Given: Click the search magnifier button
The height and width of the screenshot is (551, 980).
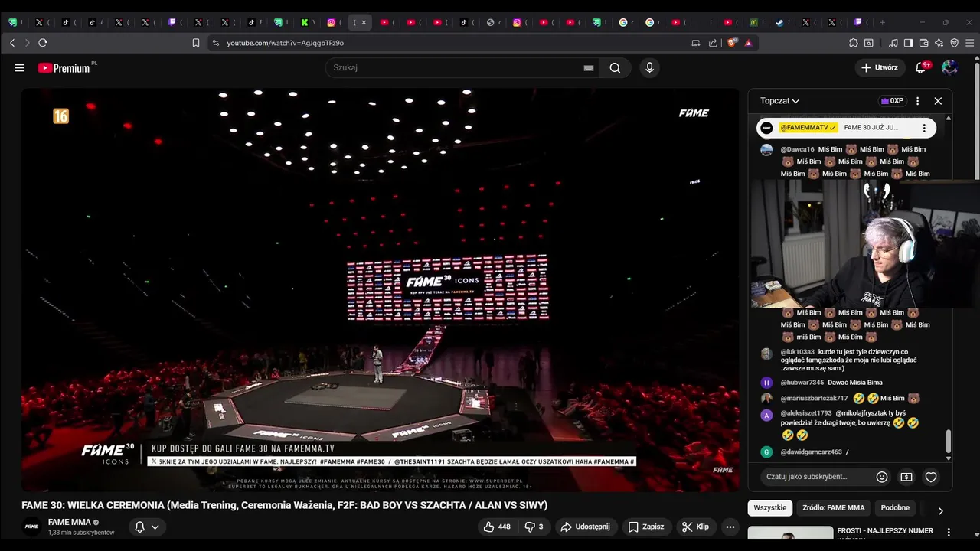Looking at the screenshot, I should [615, 67].
